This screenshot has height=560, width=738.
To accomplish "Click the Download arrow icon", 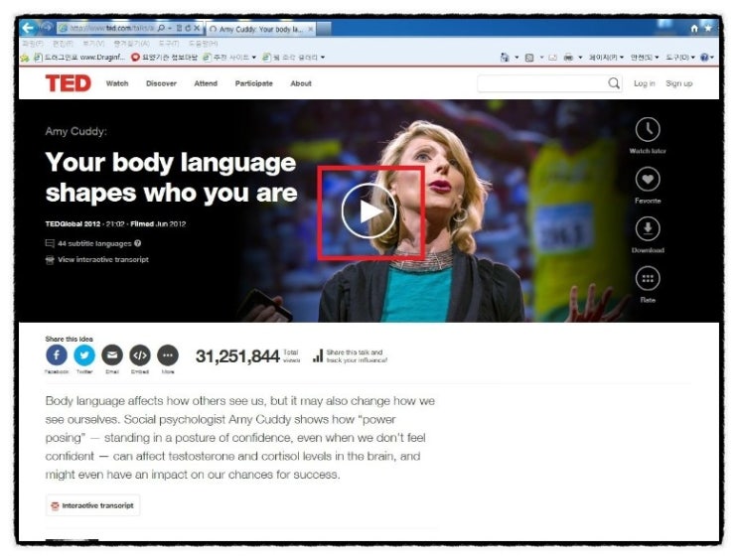I will coord(648,228).
